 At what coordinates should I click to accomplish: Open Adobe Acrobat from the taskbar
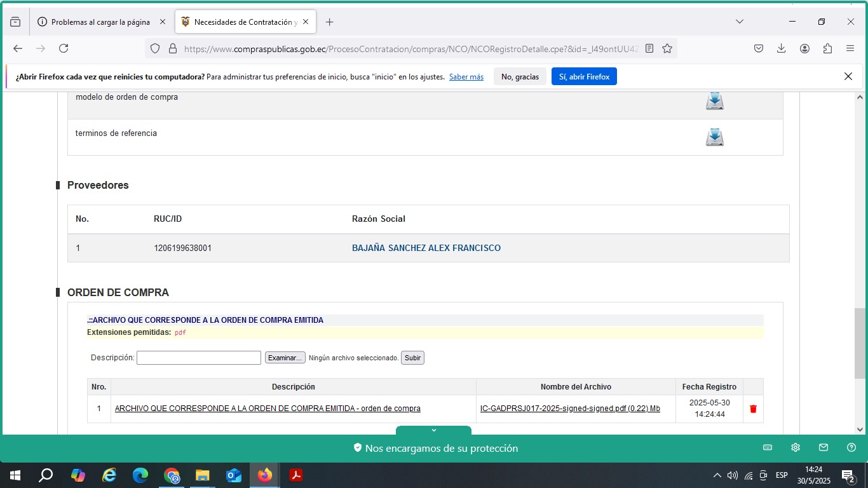tap(295, 475)
